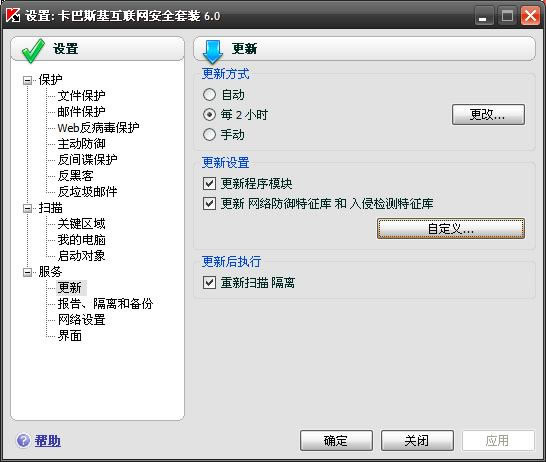Click the blue question mark help icon
The height and width of the screenshot is (462, 546).
point(23,440)
